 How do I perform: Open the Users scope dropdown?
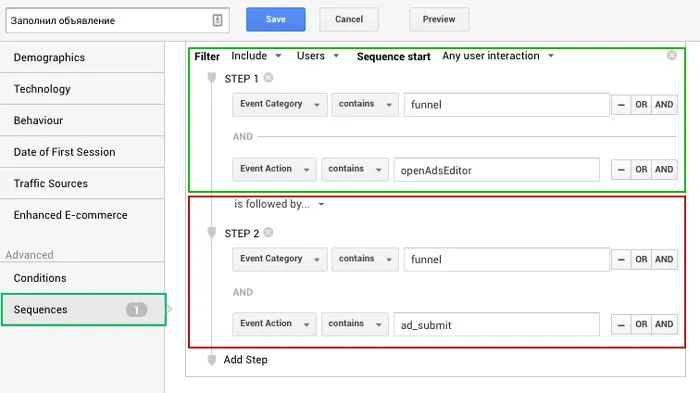[x=318, y=56]
